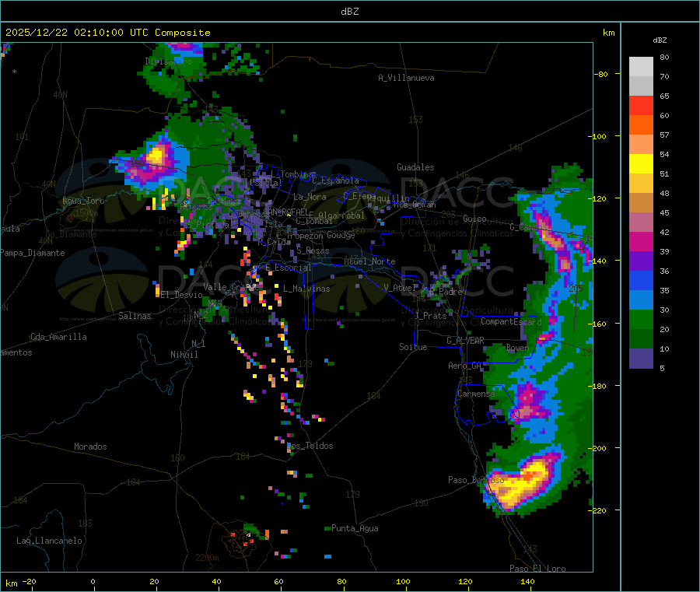Click the 'C_Española' label

335,180
